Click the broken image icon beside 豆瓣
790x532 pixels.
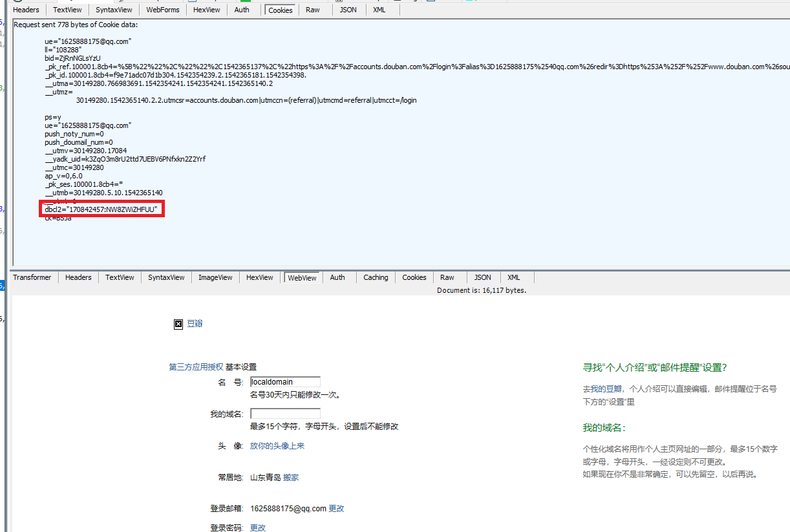coord(178,325)
